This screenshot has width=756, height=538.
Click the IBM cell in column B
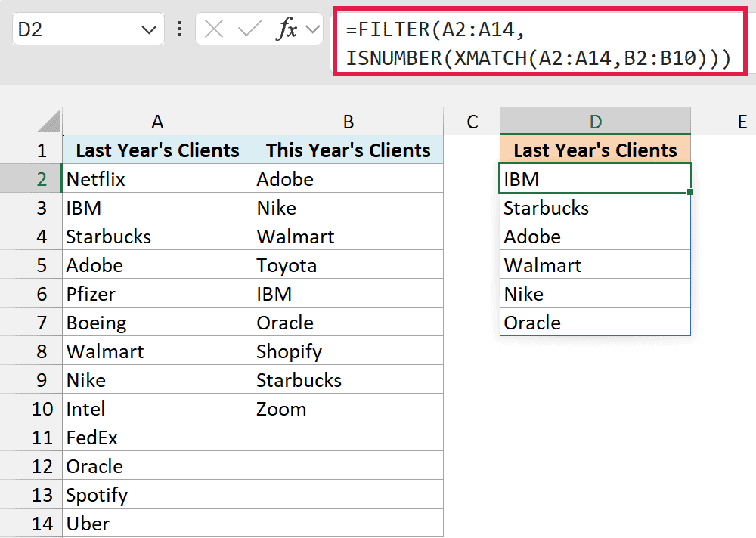[x=348, y=293]
